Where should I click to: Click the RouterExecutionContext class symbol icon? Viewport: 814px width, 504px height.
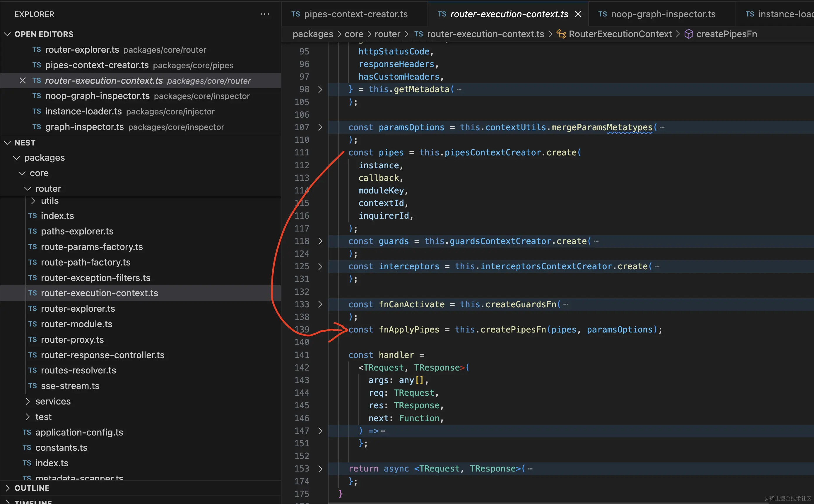click(x=561, y=34)
